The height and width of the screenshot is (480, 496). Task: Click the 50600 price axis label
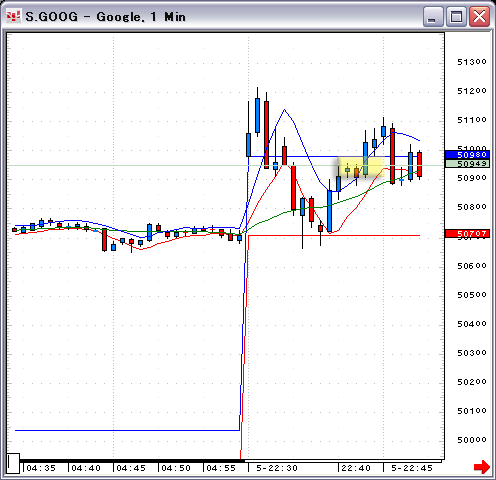(x=471, y=266)
